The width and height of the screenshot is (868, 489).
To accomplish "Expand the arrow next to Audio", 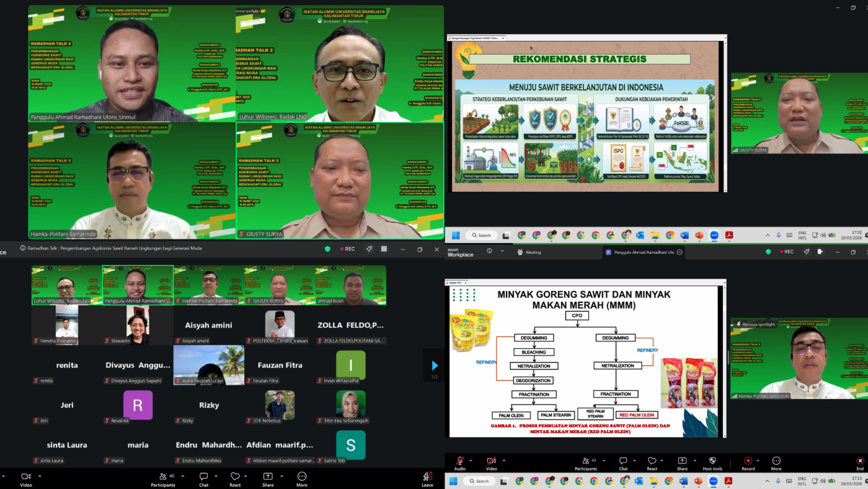I will pyautogui.click(x=471, y=461).
